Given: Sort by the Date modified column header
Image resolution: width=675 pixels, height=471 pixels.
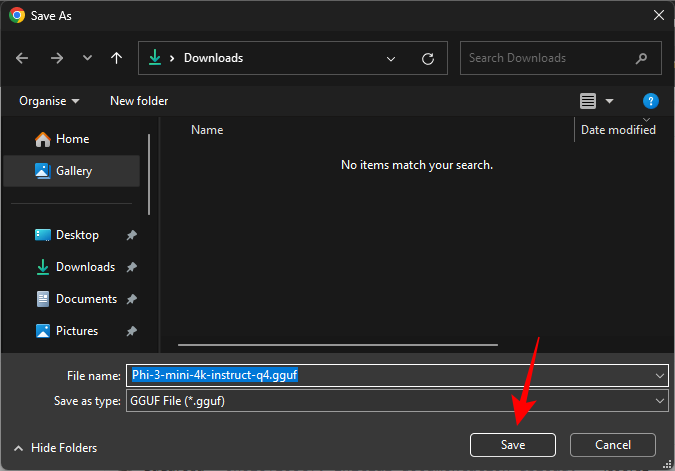Looking at the screenshot, I should point(618,130).
